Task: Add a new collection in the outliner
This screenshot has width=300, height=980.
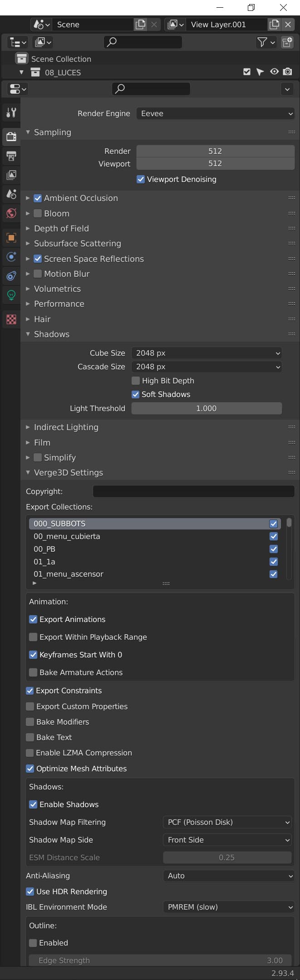Action: 287,42
